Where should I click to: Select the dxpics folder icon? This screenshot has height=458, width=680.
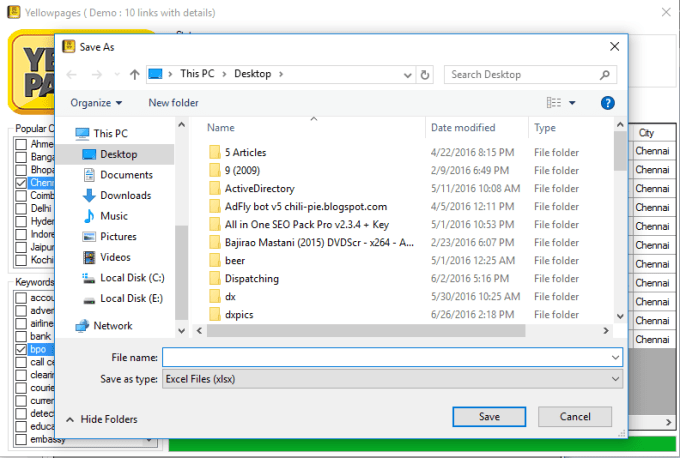(215, 314)
